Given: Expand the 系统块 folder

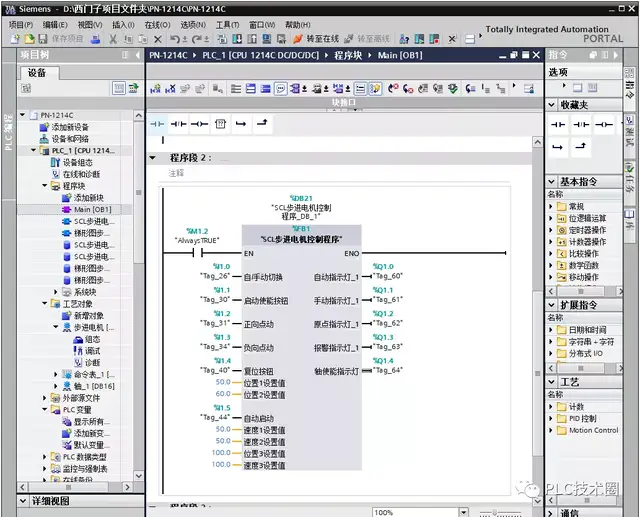Looking at the screenshot, I should click(x=56, y=291).
